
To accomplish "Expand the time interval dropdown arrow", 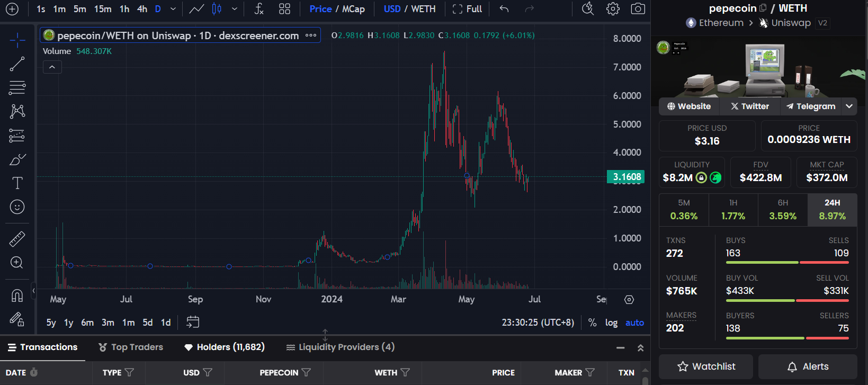I will pos(173,9).
